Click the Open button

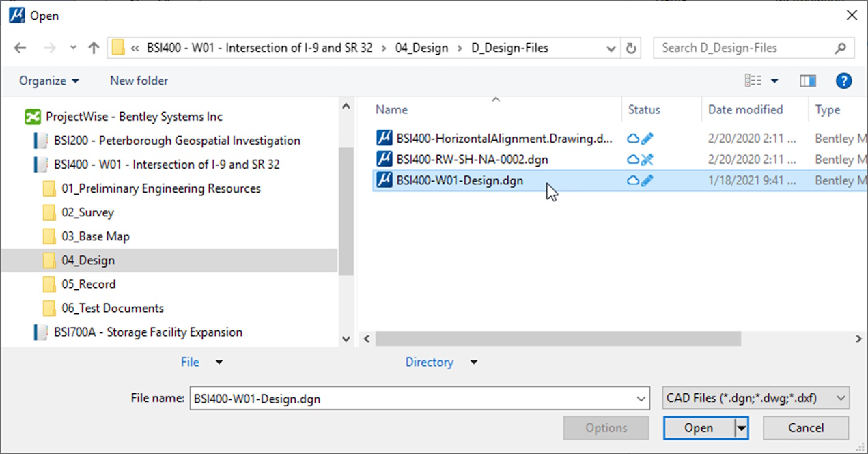click(697, 428)
